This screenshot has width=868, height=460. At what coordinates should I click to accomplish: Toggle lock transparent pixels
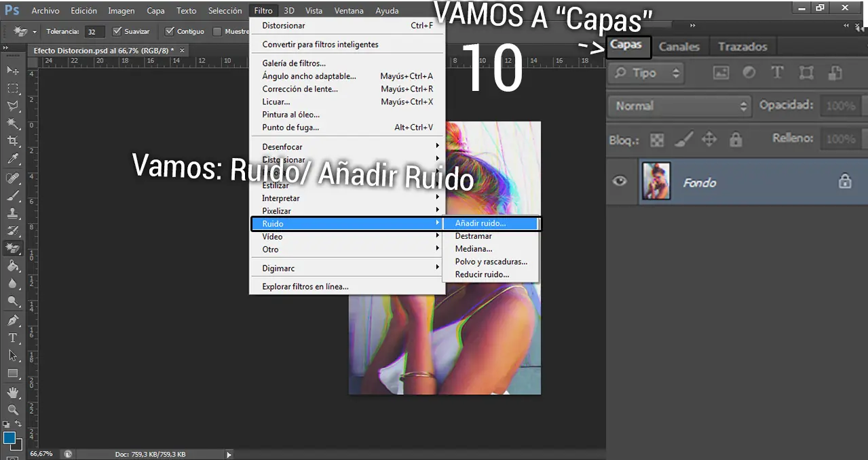(657, 139)
